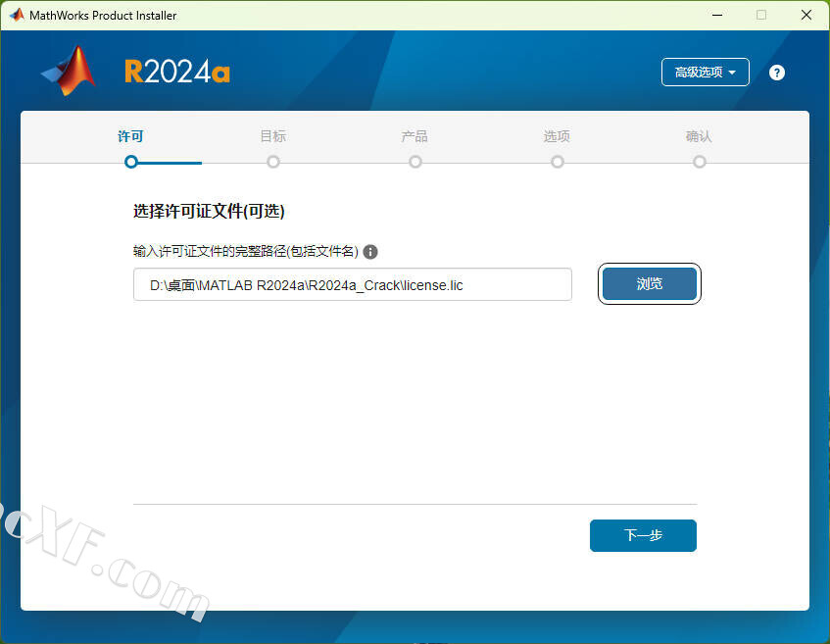Minimize the installer window
The image size is (830, 644).
click(717, 15)
